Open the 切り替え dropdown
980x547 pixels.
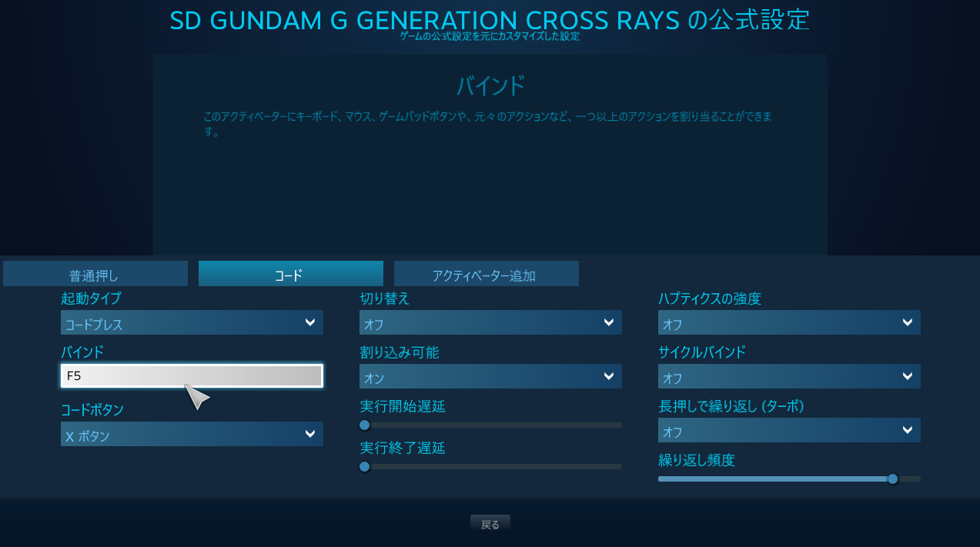pos(490,322)
